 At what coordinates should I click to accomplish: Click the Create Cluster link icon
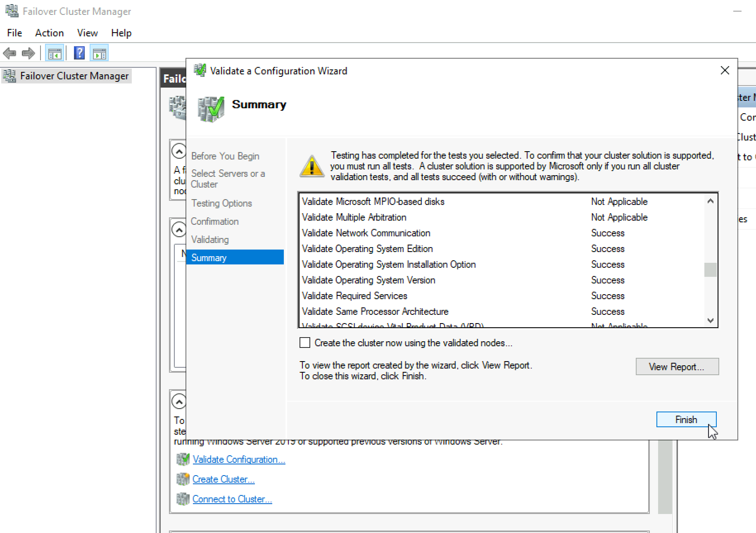coord(183,479)
